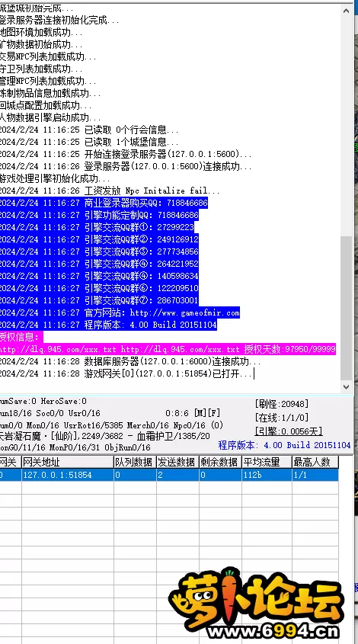This screenshot has width=358, height=644.
Task: Click the log scrollbar up arrow
Action: [346, 11]
